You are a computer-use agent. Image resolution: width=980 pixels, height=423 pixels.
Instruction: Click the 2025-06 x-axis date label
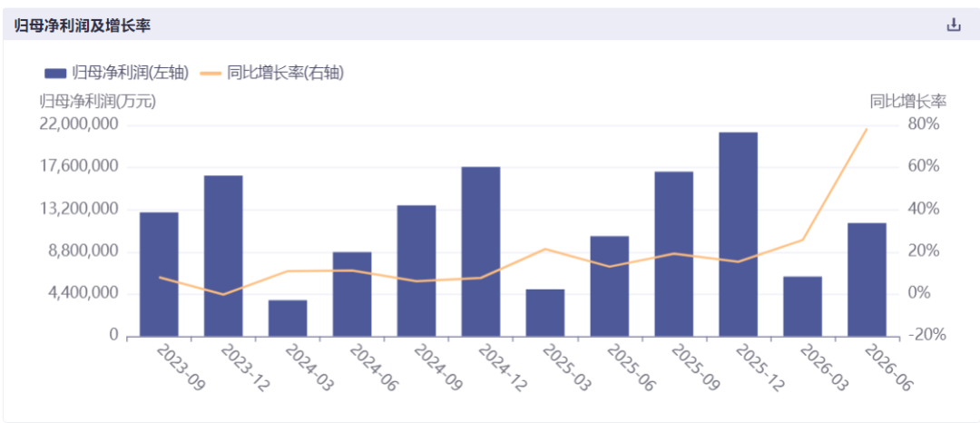pyautogui.click(x=631, y=368)
